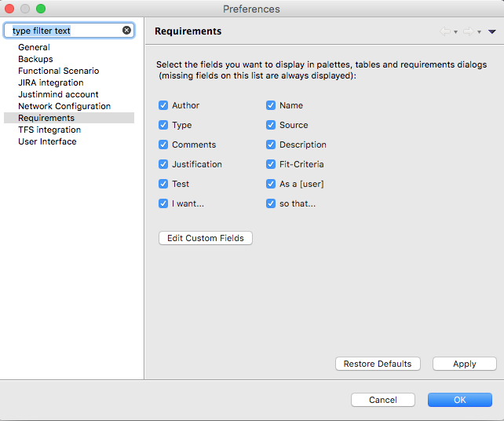Open the forward history dropdown arrow
Viewport: 504px width, 421px height.
coord(479,32)
